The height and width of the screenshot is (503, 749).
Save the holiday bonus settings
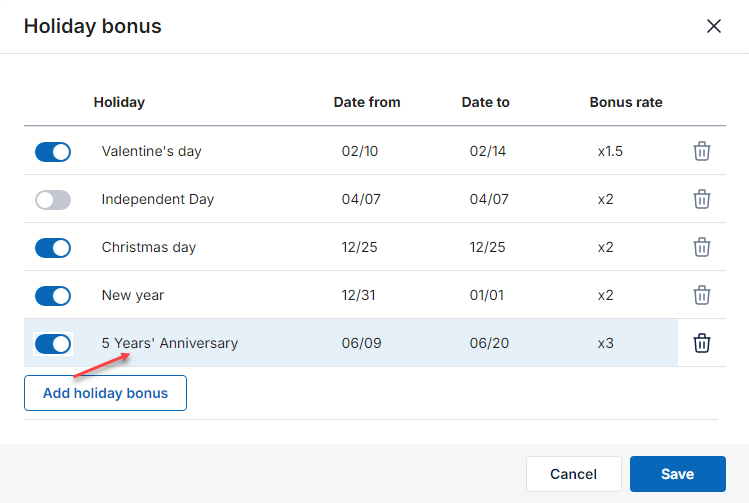[677, 474]
